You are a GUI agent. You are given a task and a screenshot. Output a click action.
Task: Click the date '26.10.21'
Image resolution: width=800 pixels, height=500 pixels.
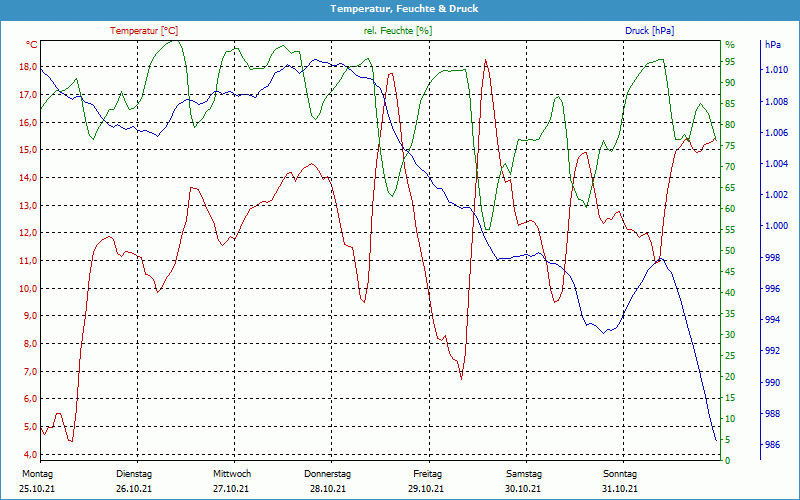coord(134,489)
